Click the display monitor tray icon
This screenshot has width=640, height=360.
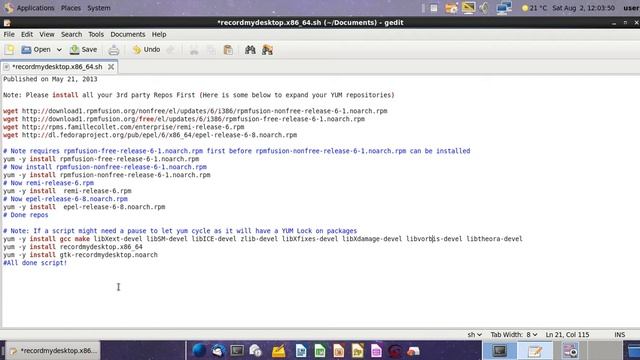click(469, 8)
